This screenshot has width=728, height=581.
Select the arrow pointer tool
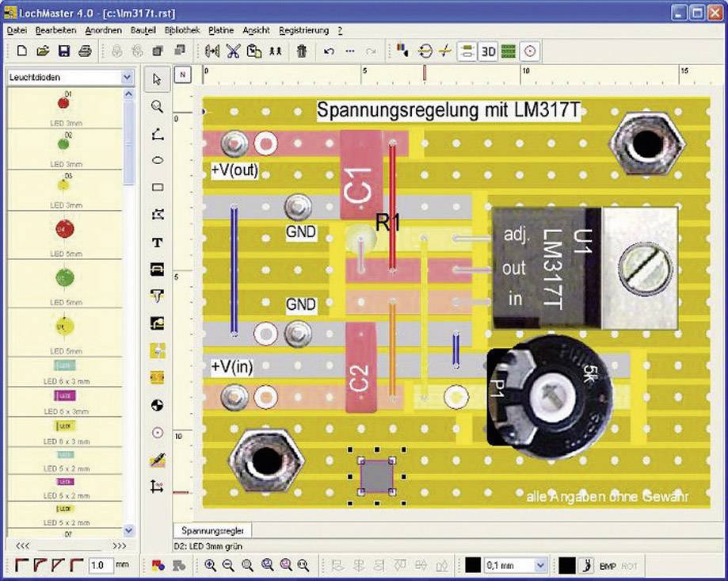pyautogui.click(x=158, y=79)
